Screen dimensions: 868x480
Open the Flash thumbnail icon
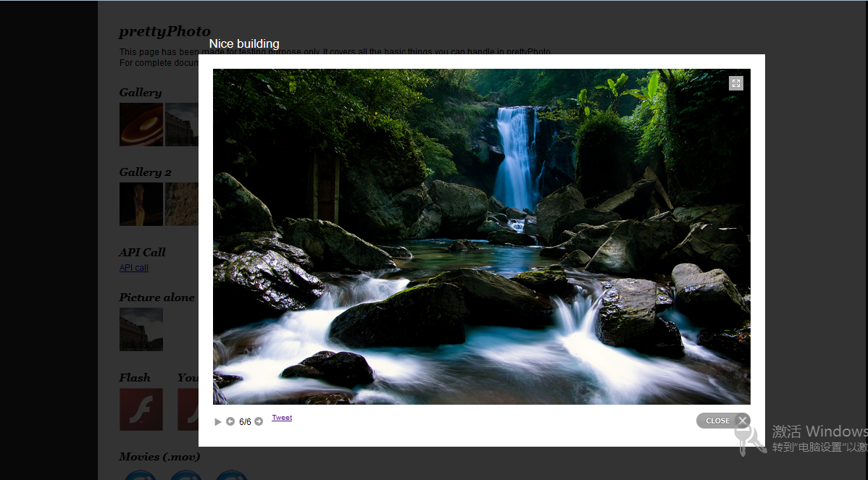(141, 409)
